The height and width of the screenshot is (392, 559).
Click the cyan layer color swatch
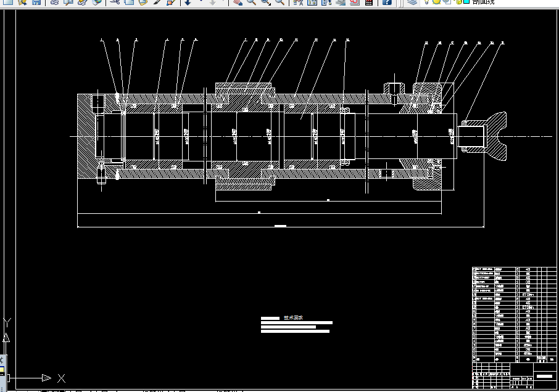click(466, 1)
